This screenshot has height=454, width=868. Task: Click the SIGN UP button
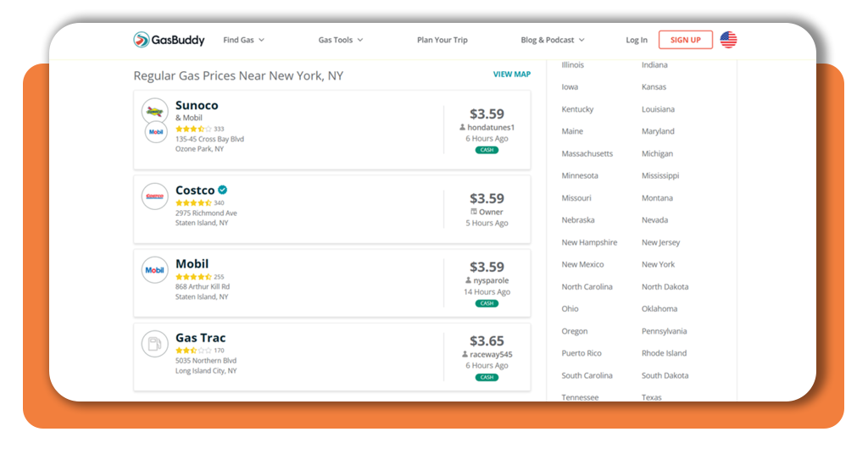(685, 40)
